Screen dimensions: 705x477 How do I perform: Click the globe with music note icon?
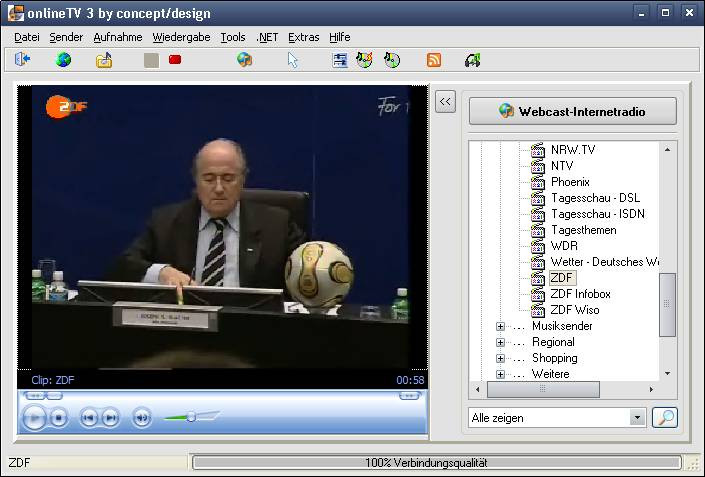245,59
